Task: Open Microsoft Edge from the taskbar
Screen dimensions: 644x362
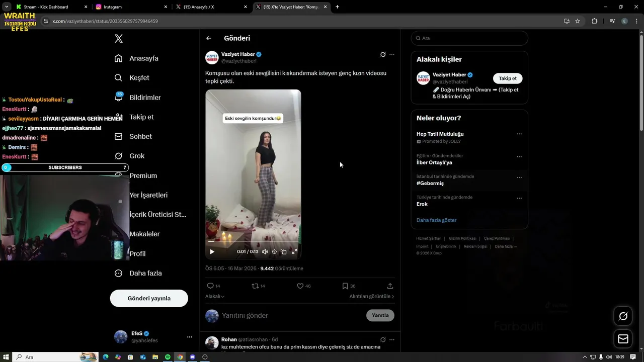Action: pyautogui.click(x=106, y=357)
